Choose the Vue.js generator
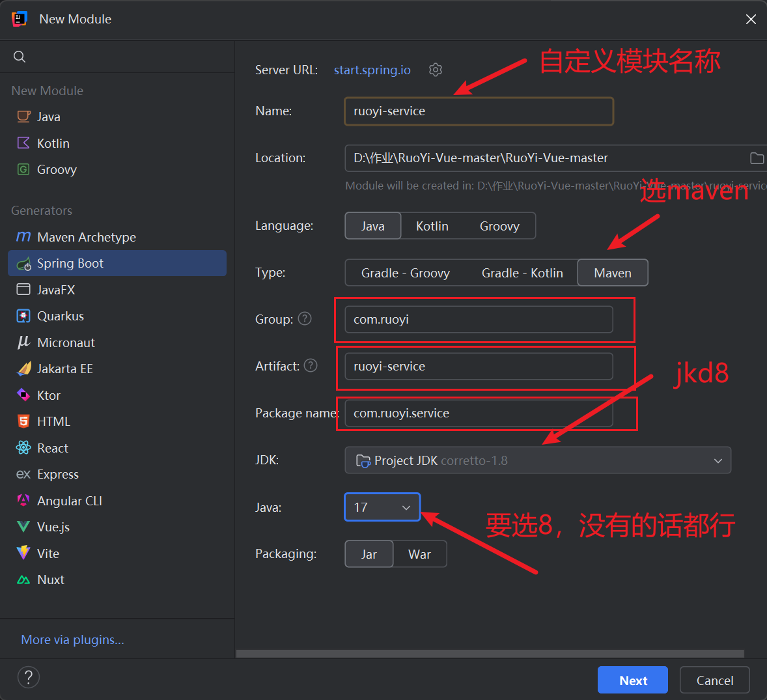 (x=117, y=527)
